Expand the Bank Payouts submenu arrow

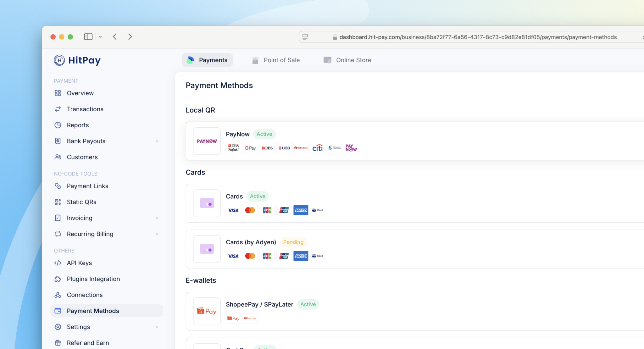[x=157, y=141]
